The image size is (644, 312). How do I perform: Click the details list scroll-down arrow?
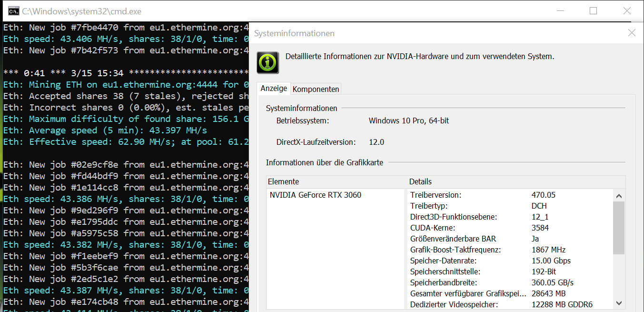click(x=619, y=303)
